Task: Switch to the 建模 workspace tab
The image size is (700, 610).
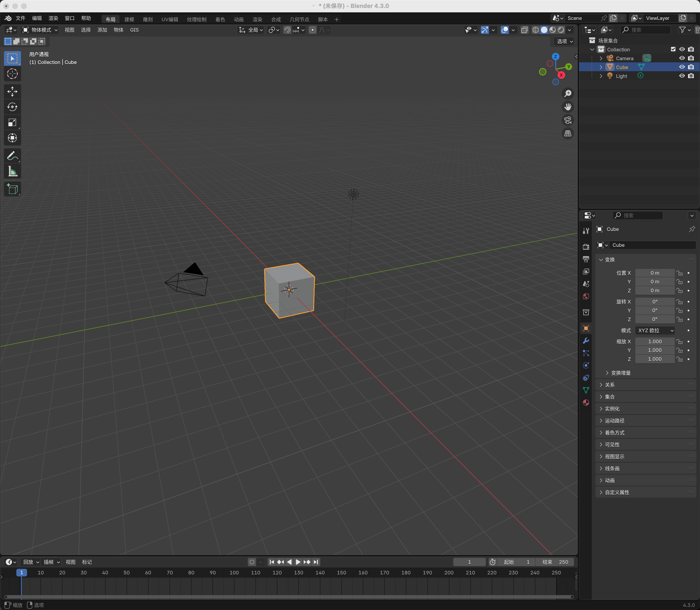Action: (x=129, y=19)
